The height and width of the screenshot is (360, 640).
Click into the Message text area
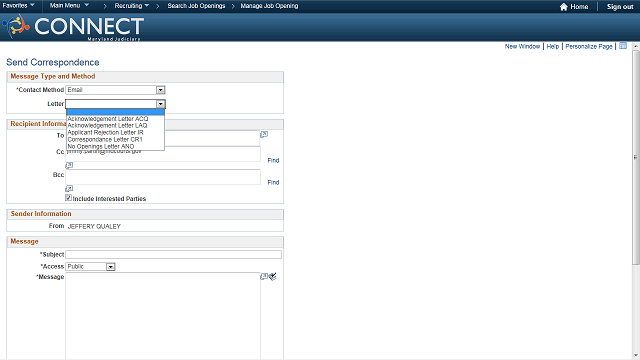pos(163,316)
